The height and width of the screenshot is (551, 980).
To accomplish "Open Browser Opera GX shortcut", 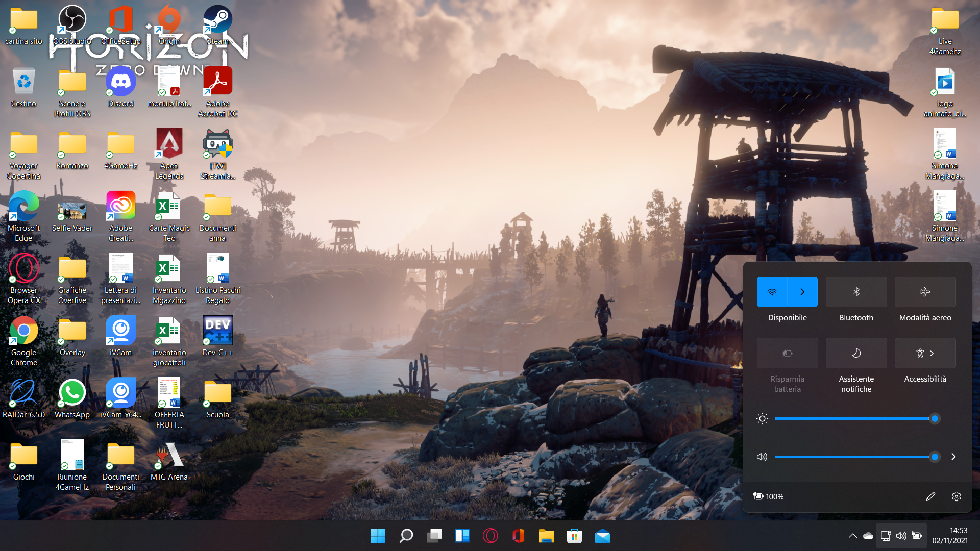I will 23,280.
